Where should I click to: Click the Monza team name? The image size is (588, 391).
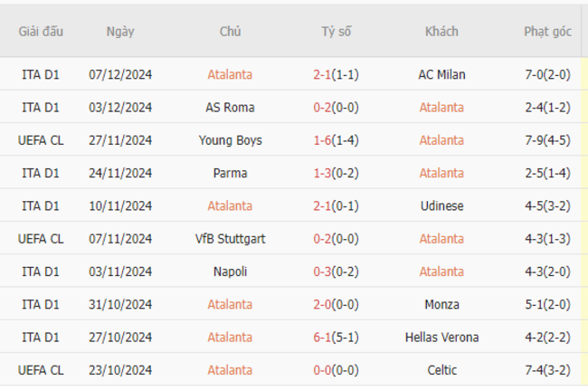pos(441,304)
